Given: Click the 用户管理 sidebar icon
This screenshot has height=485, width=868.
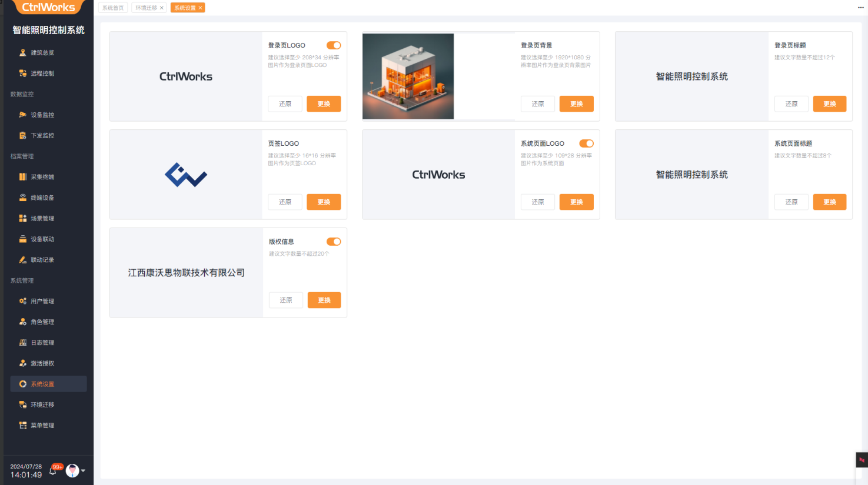Looking at the screenshot, I should [x=23, y=301].
